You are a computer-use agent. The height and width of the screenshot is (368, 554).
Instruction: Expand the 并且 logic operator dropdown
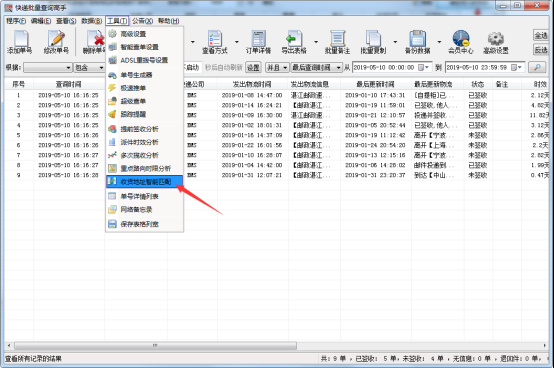click(x=285, y=67)
